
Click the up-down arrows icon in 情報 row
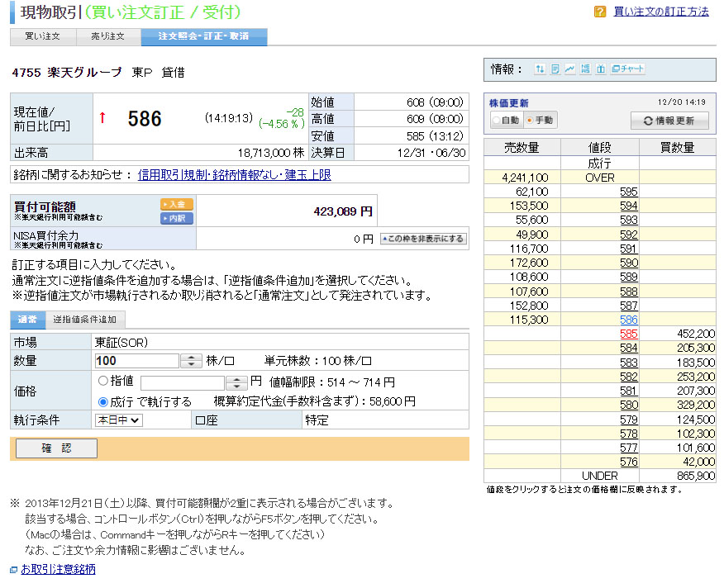pos(540,69)
